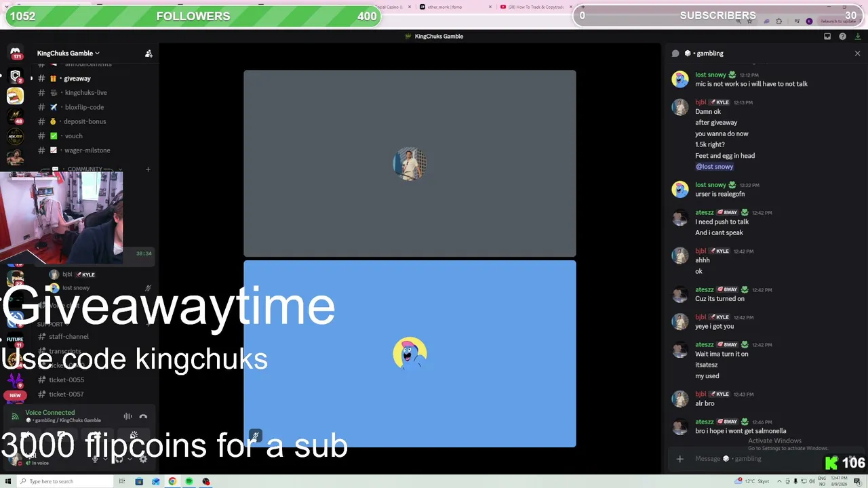Open the weather widget showing 12°C

click(x=753, y=481)
